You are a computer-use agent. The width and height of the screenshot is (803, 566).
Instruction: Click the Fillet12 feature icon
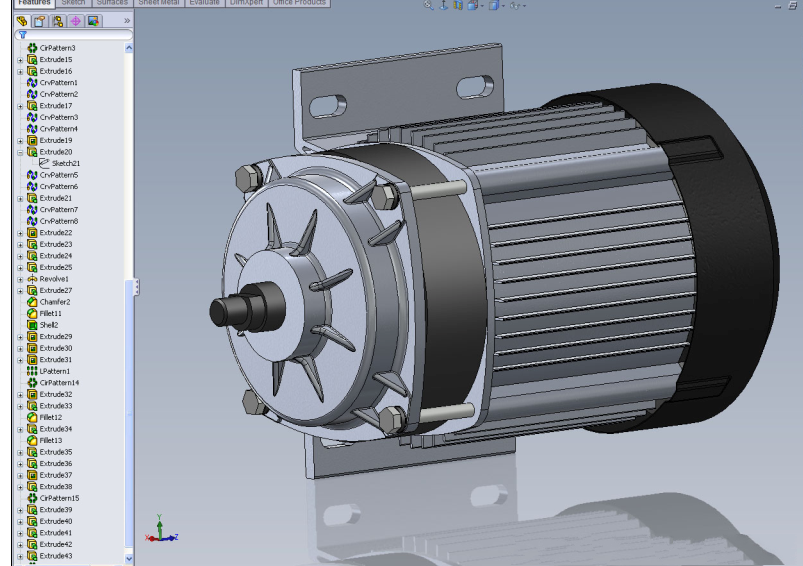point(32,417)
